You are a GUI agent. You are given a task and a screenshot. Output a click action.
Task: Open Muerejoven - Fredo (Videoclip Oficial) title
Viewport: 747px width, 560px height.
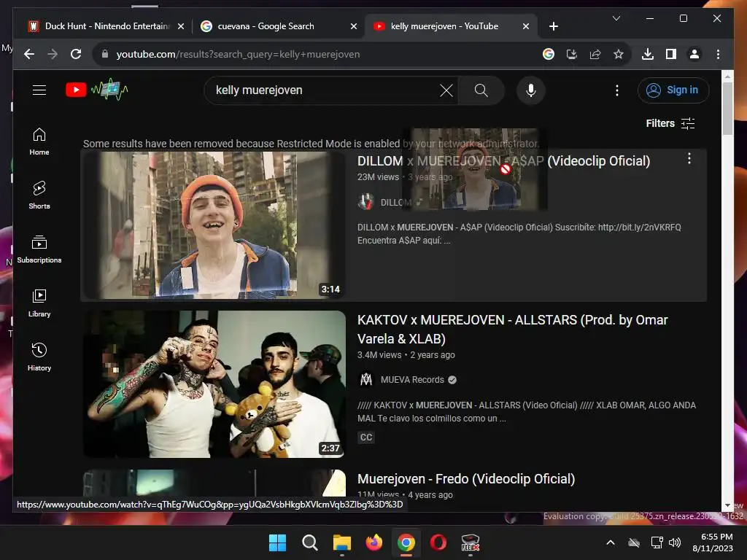click(x=466, y=478)
